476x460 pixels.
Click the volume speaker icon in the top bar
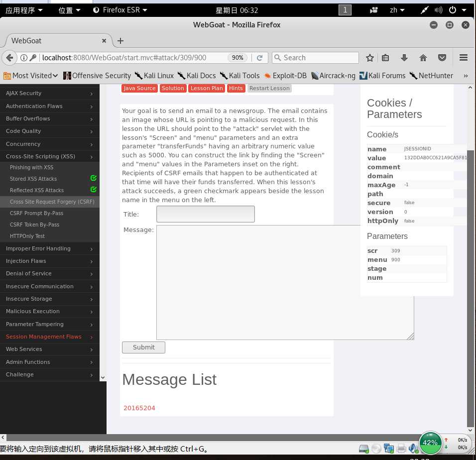pos(438,10)
